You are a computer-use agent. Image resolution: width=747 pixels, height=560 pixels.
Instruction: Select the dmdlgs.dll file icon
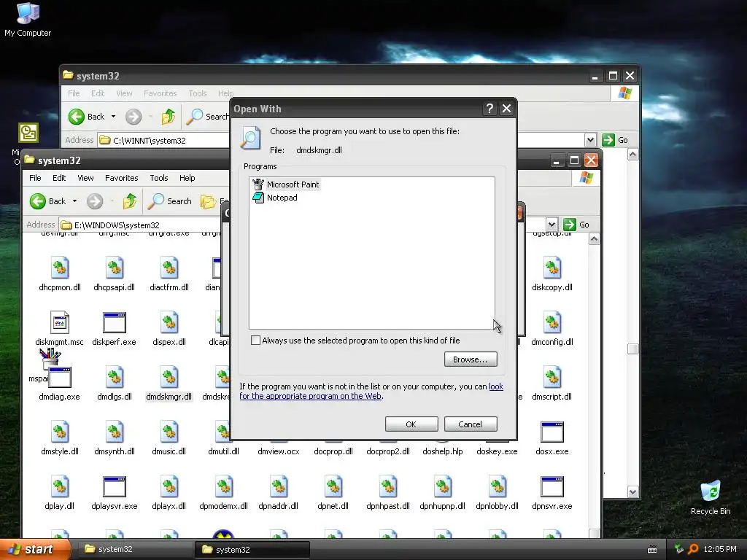[115, 377]
